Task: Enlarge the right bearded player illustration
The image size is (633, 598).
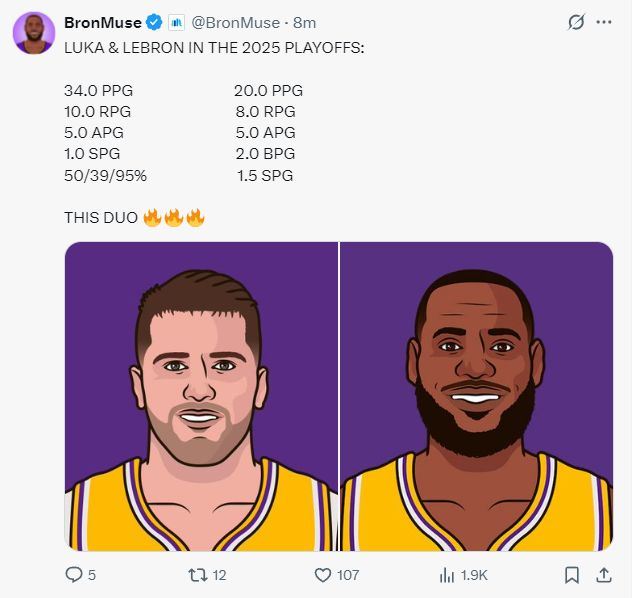Action: (x=477, y=396)
